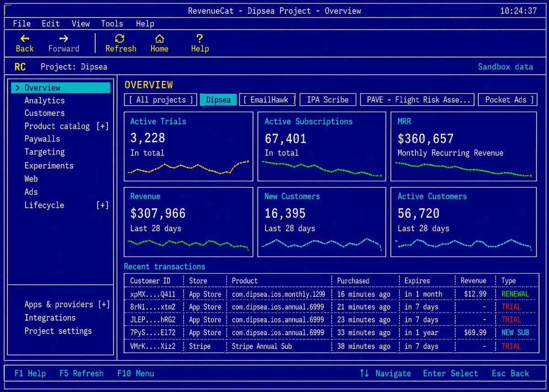
Task: Click Type column header
Action: tap(508, 281)
